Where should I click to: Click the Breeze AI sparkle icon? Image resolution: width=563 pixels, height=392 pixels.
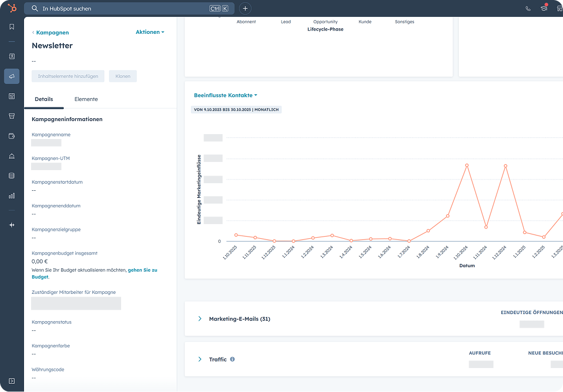point(12,225)
